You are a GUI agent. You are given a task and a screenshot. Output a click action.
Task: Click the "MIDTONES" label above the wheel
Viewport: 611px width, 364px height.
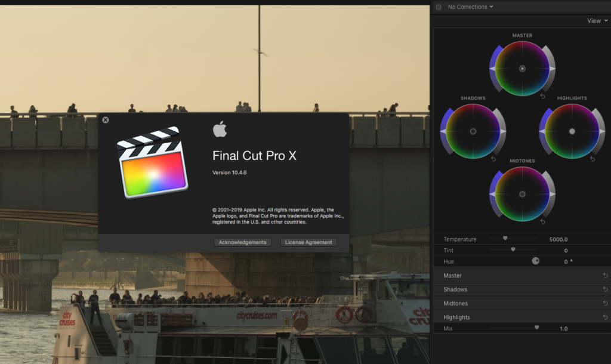tap(522, 161)
